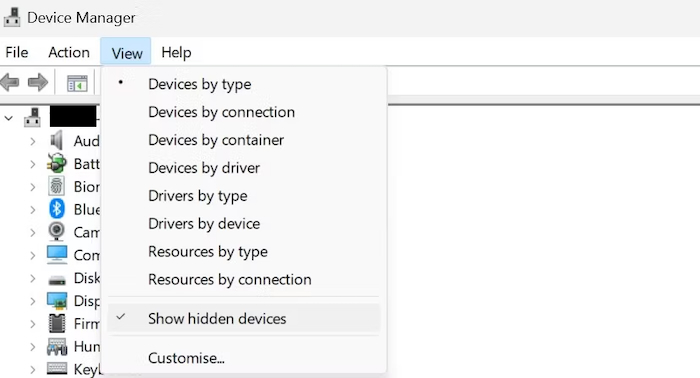Click the Bluetooth category icon
Viewport: 700px width, 378px height.
(x=57, y=209)
